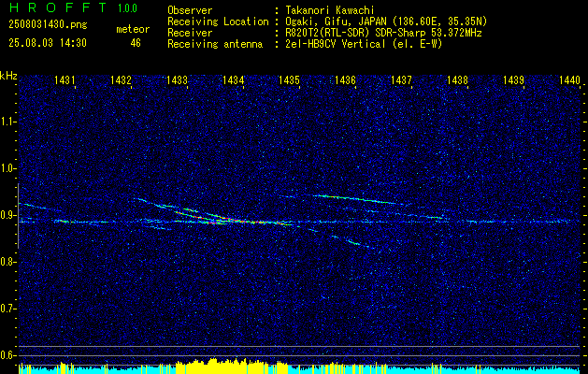Click the 1433 time marker

(177, 79)
